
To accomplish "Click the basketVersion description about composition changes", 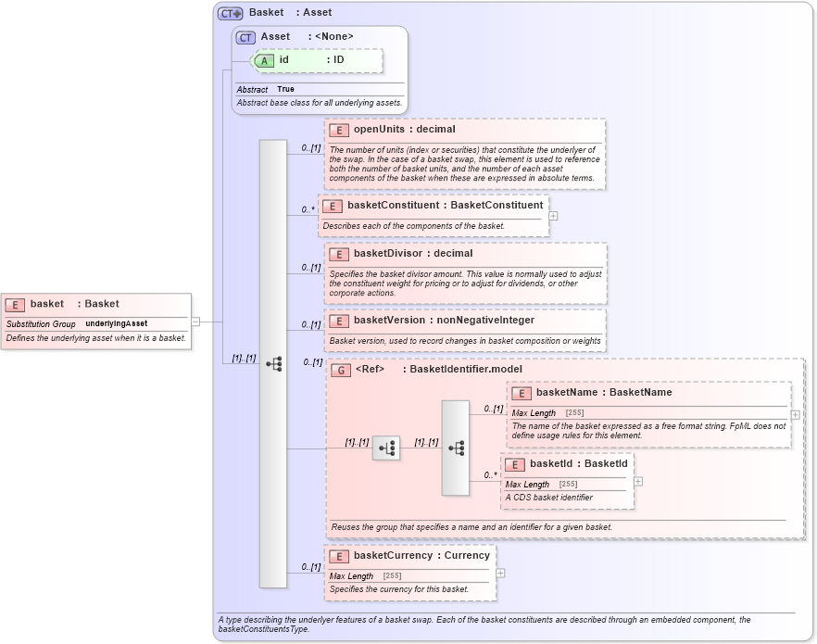I will [x=465, y=341].
